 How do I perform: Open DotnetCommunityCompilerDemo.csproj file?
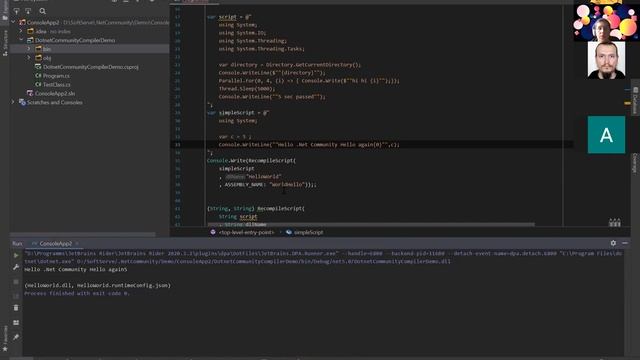[x=91, y=67]
